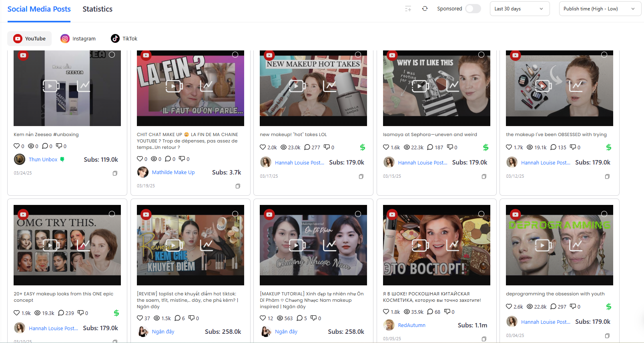Image resolution: width=644 pixels, height=343 pixels.
Task: Click the copy icon on Mathilde Make Up card
Action: pyautogui.click(x=238, y=186)
